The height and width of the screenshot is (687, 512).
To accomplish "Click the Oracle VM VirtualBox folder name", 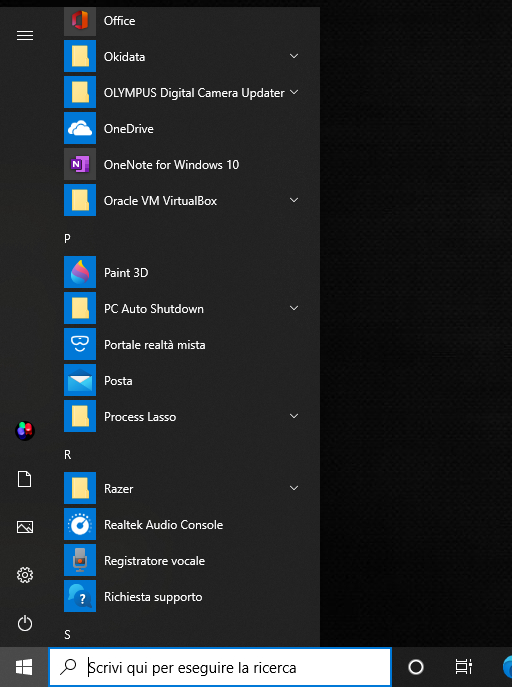I will pyautogui.click(x=160, y=201).
